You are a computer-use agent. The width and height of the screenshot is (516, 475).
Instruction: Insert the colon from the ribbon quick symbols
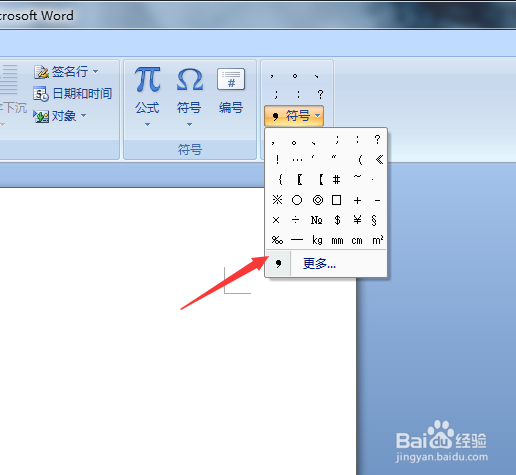[298, 94]
